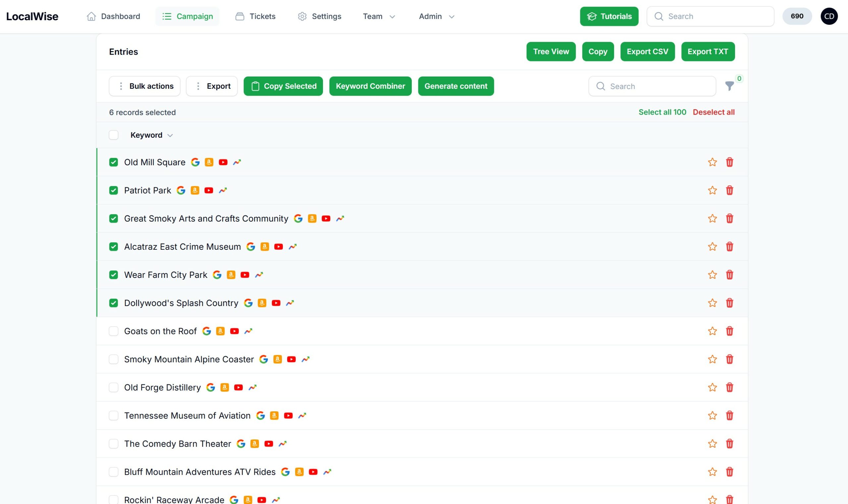Image resolution: width=848 pixels, height=504 pixels.
Task: Expand the Team dropdown in the navbar
Action: pyautogui.click(x=379, y=16)
